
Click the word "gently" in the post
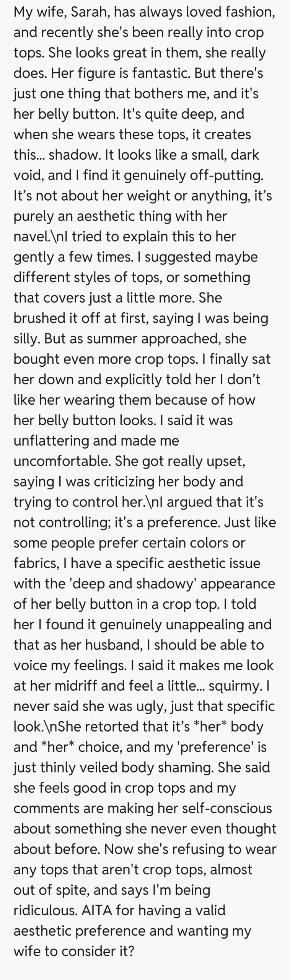coord(33,257)
